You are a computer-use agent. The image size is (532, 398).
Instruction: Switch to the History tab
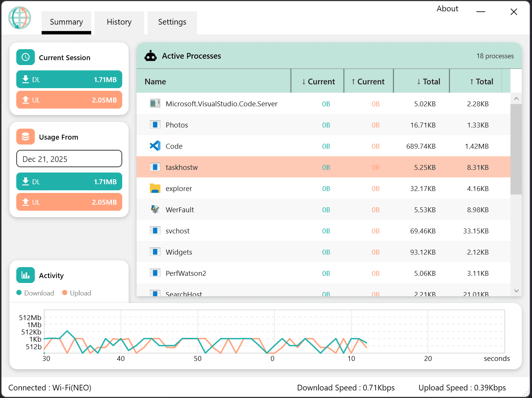click(119, 22)
